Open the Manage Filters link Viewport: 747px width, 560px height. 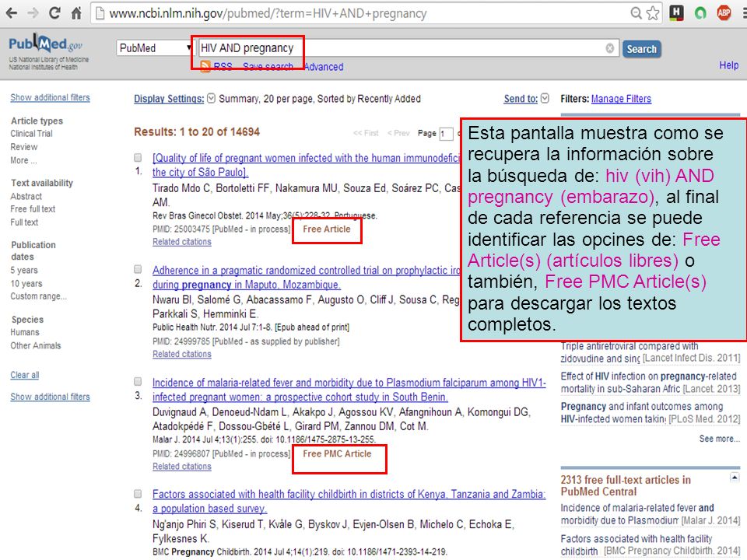[x=621, y=99]
